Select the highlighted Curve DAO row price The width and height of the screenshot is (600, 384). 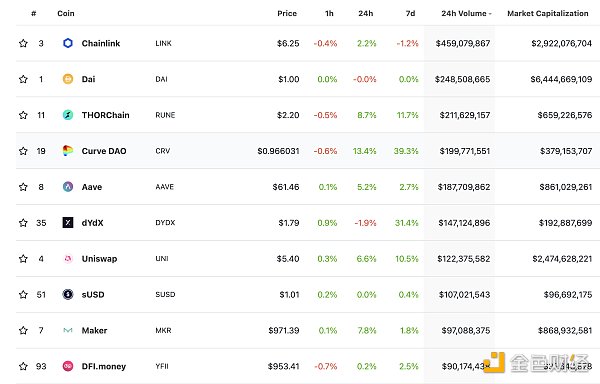pyautogui.click(x=278, y=151)
